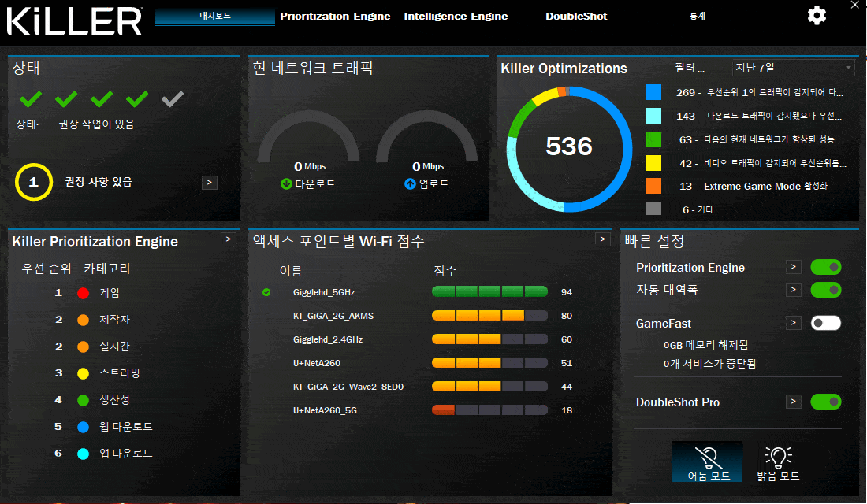867x504 pixels.
Task: Switch to the DoubleShot tab
Action: 576,16
